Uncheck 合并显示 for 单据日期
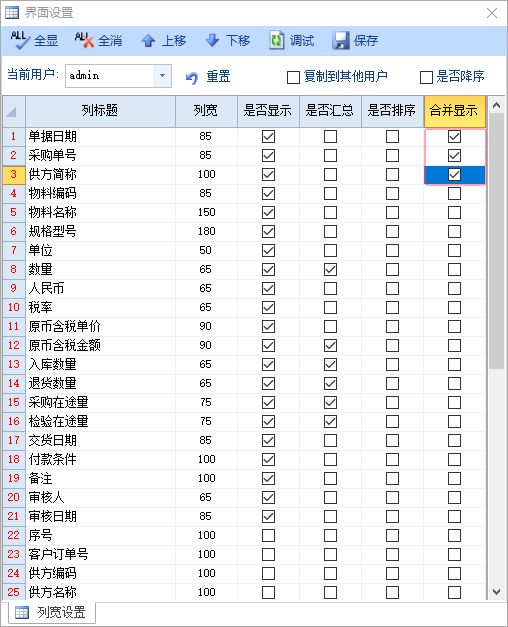The image size is (508, 627). 454,136
